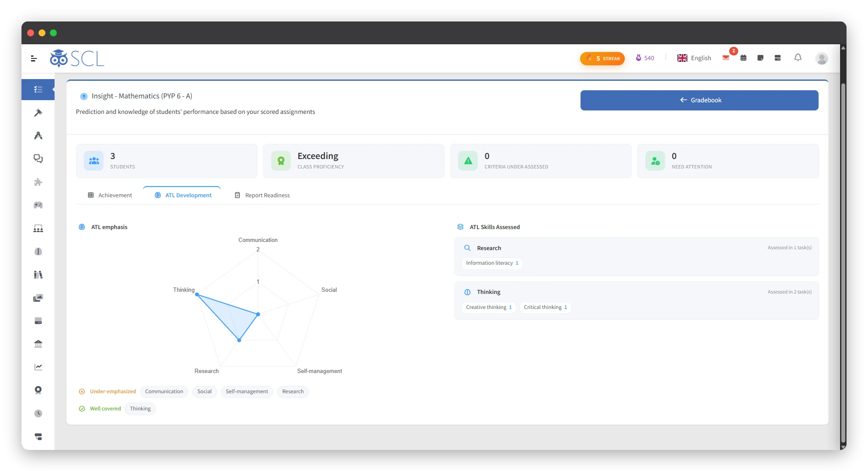
Task: Open the sticky note icon in header
Action: (x=760, y=58)
